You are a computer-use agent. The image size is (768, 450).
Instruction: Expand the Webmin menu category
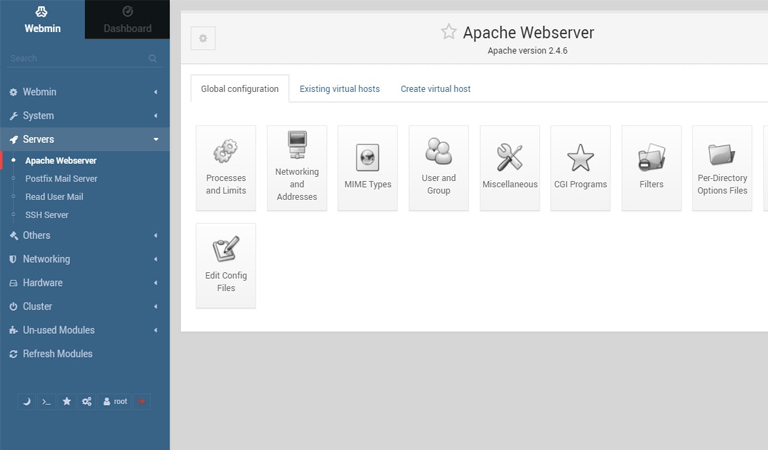tap(85, 92)
